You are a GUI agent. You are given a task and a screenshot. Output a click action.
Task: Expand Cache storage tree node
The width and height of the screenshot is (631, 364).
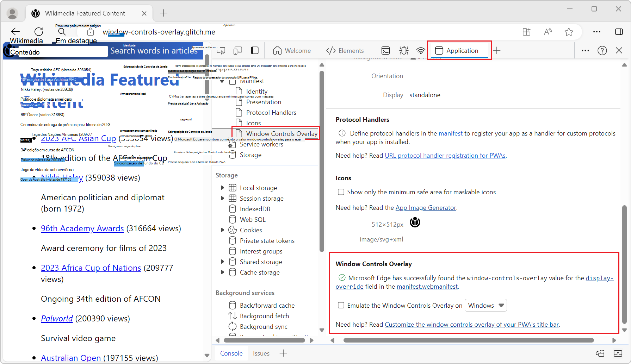(222, 272)
